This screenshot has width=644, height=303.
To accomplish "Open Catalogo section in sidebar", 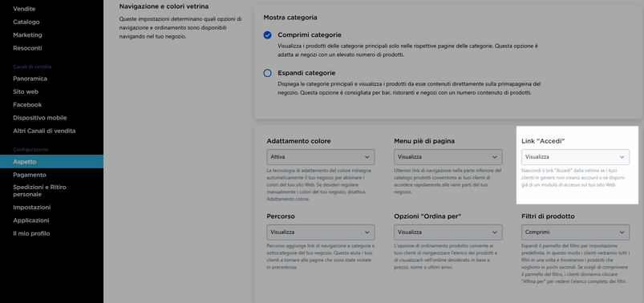I will point(26,22).
